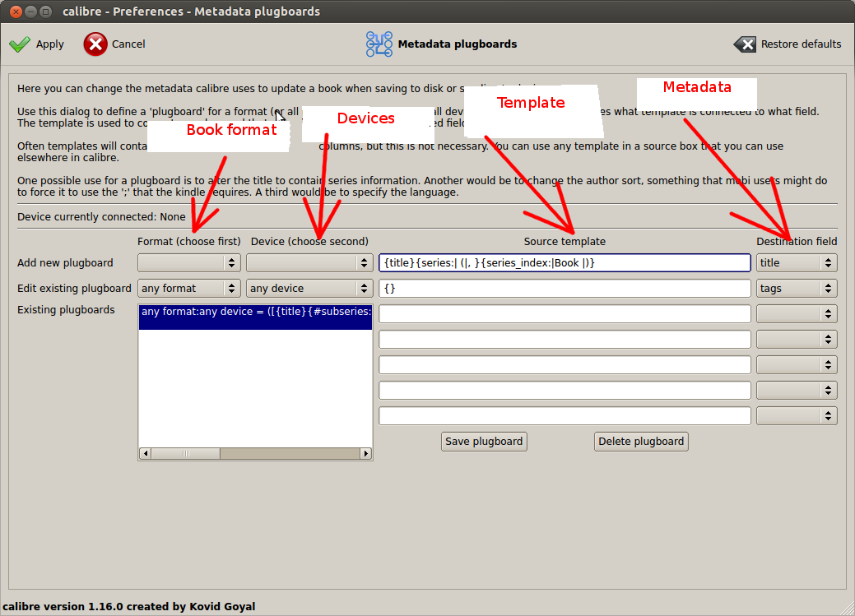Open the last-row empty destination field dropdown
The height and width of the screenshot is (616, 855).
tap(796, 416)
